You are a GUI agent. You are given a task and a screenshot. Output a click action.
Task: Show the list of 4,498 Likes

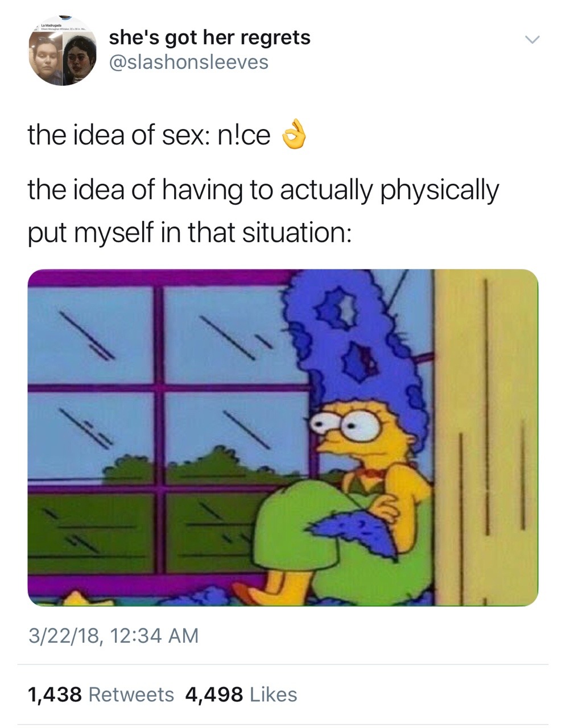pos(241,694)
